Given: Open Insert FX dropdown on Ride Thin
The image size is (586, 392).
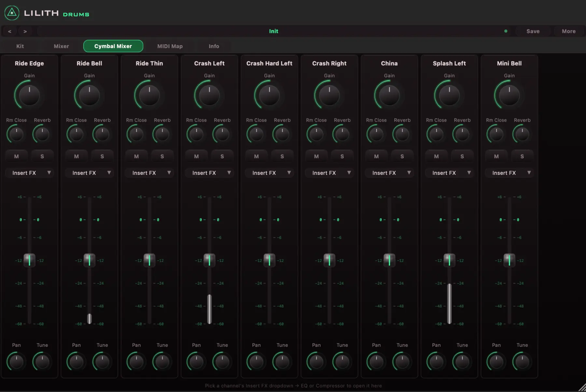Looking at the screenshot, I should [x=149, y=173].
